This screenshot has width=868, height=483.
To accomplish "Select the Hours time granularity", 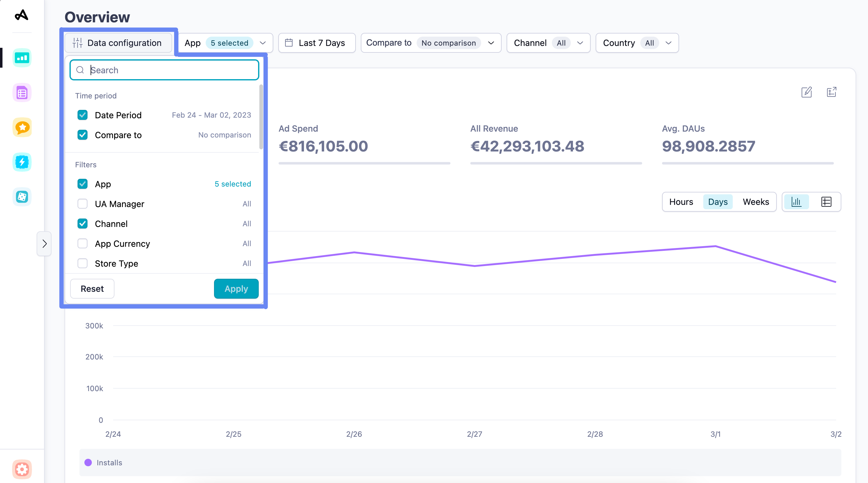I will pos(681,201).
